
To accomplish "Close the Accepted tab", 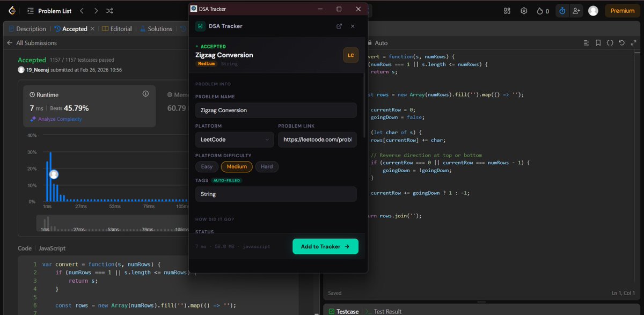I will (x=92, y=29).
